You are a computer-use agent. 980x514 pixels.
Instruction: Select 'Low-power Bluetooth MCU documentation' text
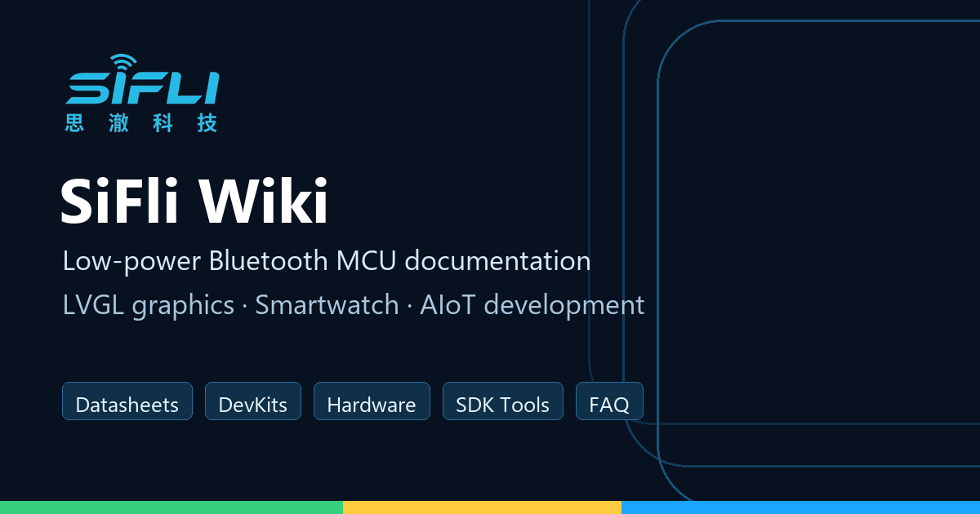tap(327, 261)
